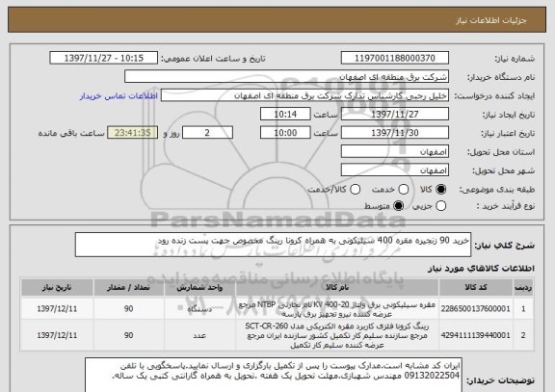Click the نام دستگاه خریدار field
The height and width of the screenshot is (392, 555).
287,77
